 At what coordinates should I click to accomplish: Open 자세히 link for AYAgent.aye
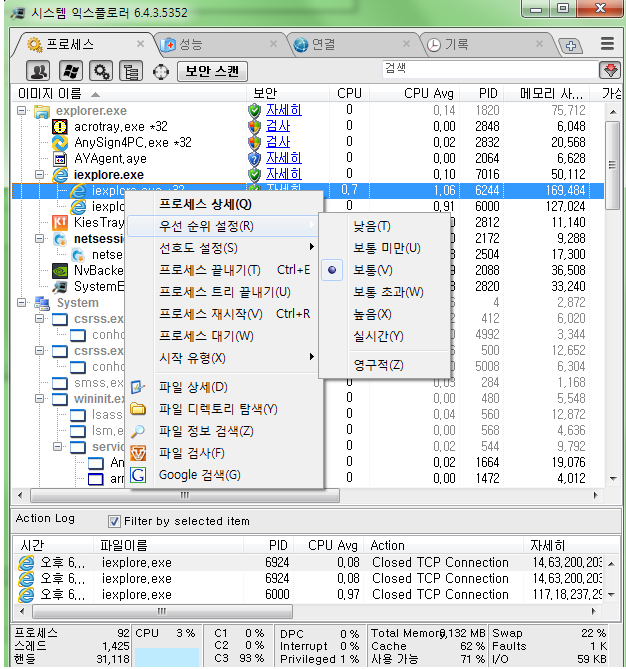284,158
